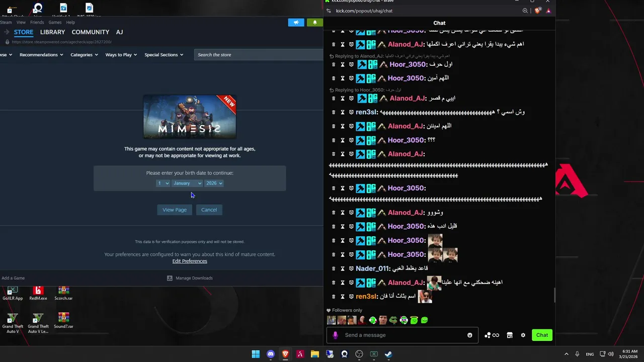This screenshot has height=362, width=644.
Task: Open AJ profile tab in Steam
Action: coord(119,32)
